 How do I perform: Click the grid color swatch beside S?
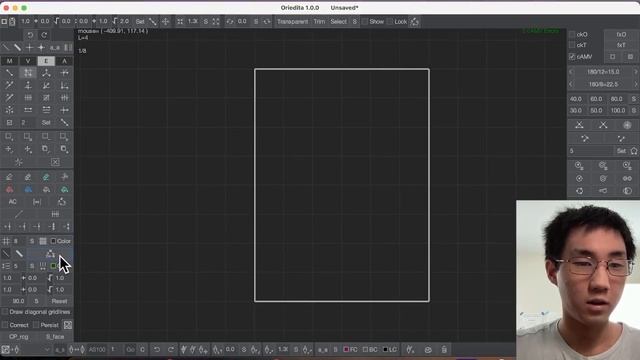click(x=43, y=241)
